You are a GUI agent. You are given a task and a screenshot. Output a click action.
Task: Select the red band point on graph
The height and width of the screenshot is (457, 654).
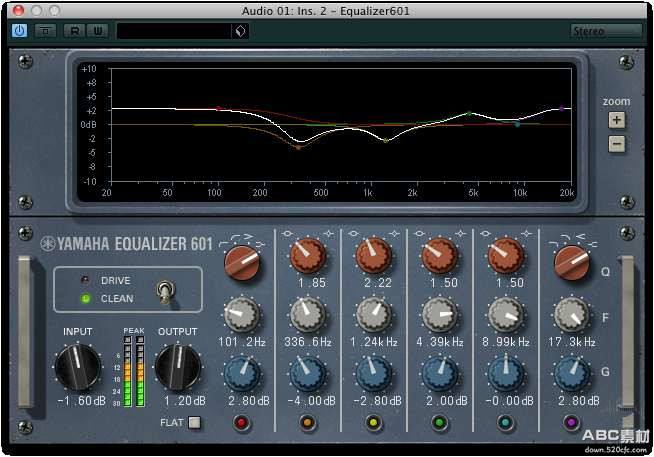tap(218, 109)
